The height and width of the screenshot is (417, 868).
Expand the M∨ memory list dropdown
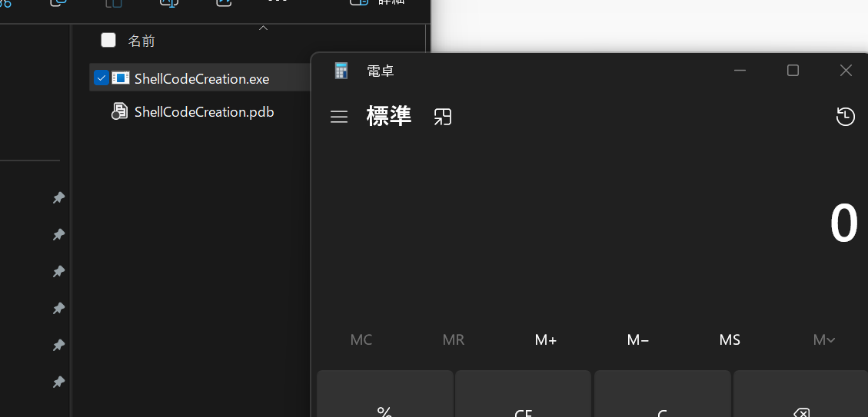(x=823, y=339)
